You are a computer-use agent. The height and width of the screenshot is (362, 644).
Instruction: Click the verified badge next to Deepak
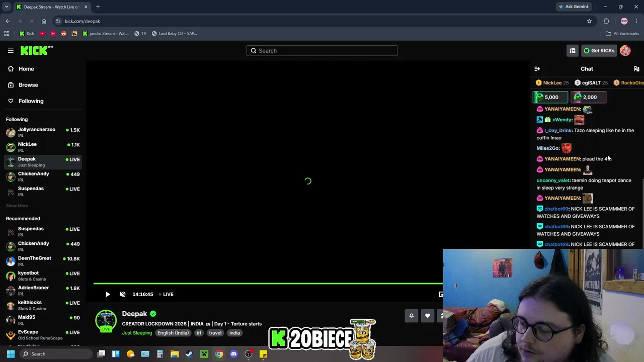pyautogui.click(x=153, y=314)
